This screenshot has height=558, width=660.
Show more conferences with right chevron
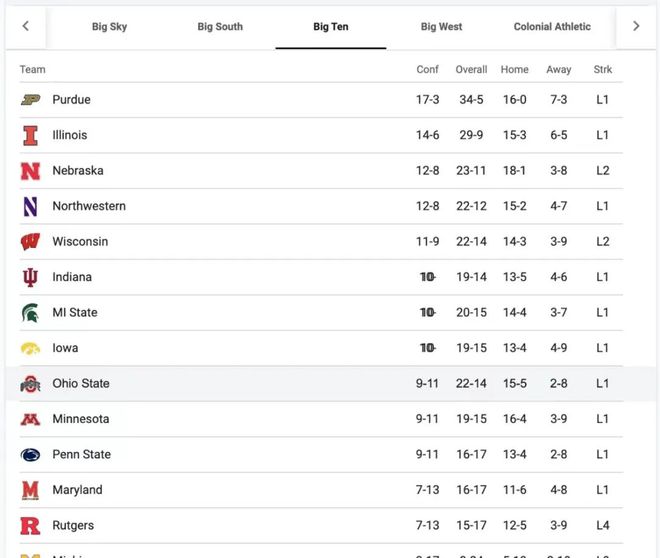click(636, 26)
